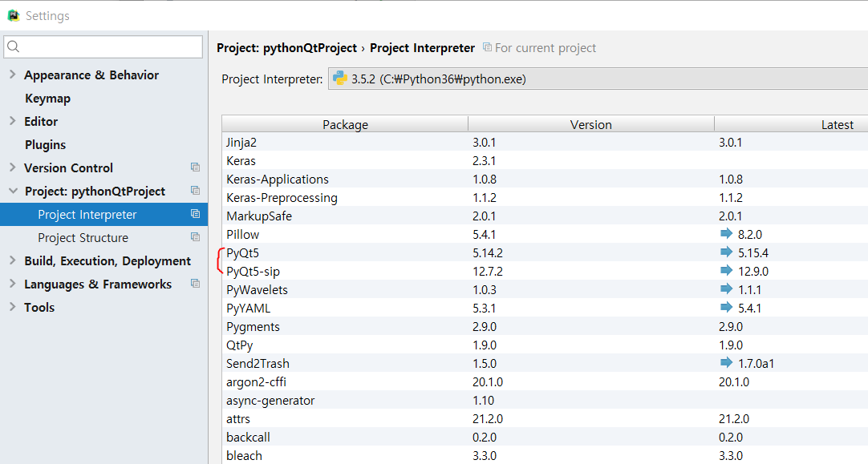Select the backcall package row
This screenshot has width=868, height=464.
tap(545, 437)
